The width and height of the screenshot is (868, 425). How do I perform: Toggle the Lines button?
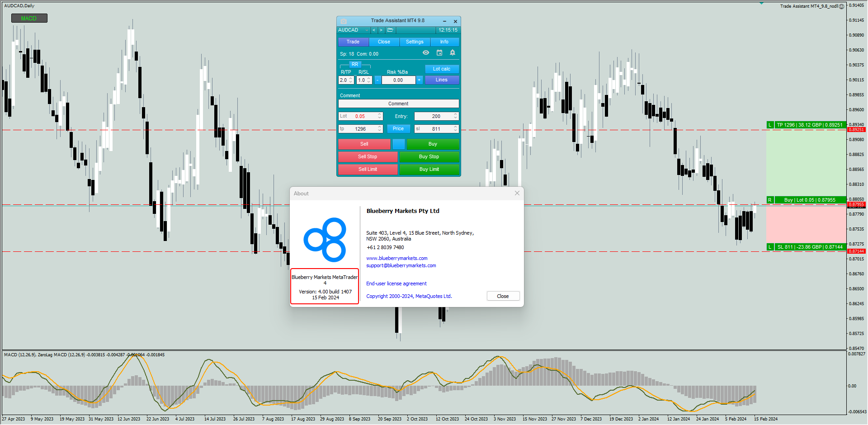442,80
